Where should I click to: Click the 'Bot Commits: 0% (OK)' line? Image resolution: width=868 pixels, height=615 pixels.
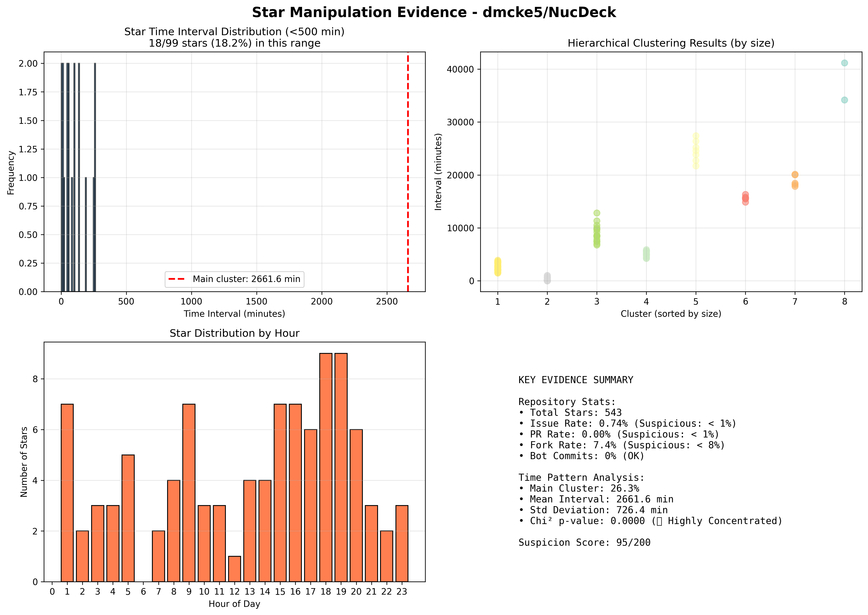[581, 456]
